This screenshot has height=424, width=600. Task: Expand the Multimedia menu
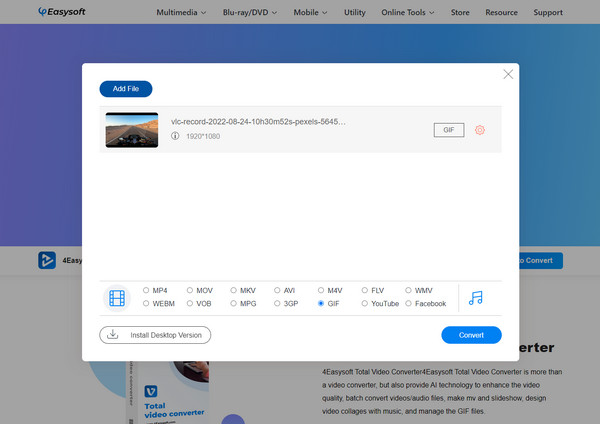click(181, 12)
